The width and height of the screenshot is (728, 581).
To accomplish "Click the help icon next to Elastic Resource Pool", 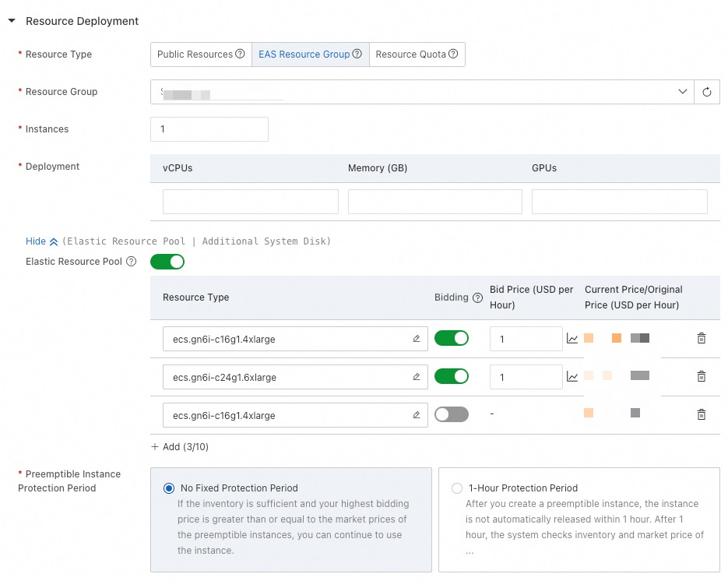I will pyautogui.click(x=131, y=262).
